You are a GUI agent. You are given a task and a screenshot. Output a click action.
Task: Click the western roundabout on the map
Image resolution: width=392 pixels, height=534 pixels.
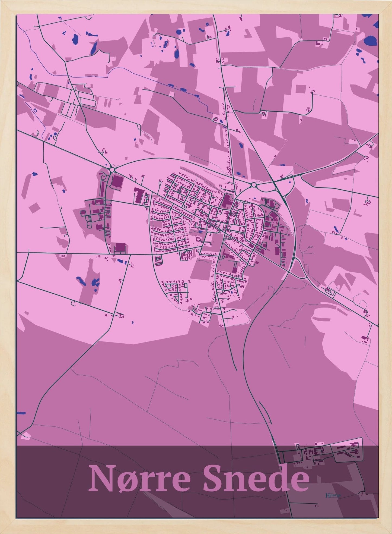pyautogui.click(x=112, y=170)
